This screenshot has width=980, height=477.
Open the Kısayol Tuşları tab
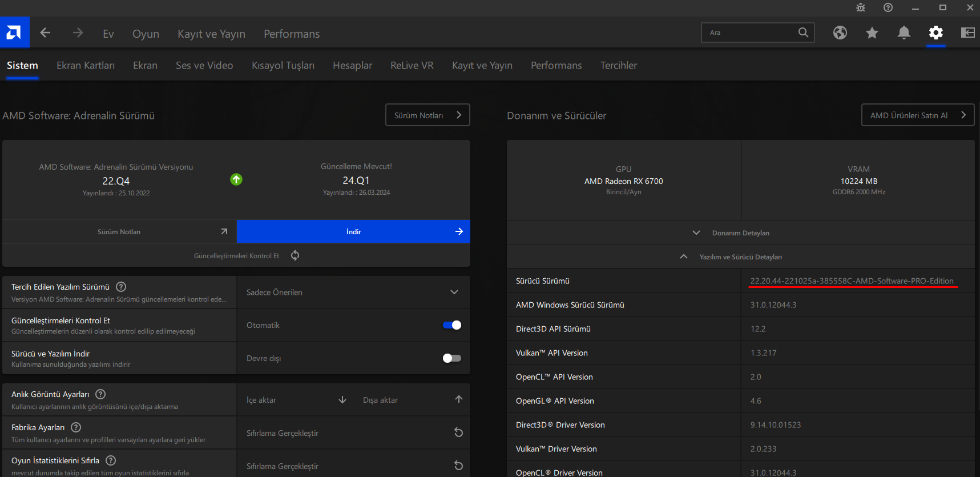coord(283,65)
